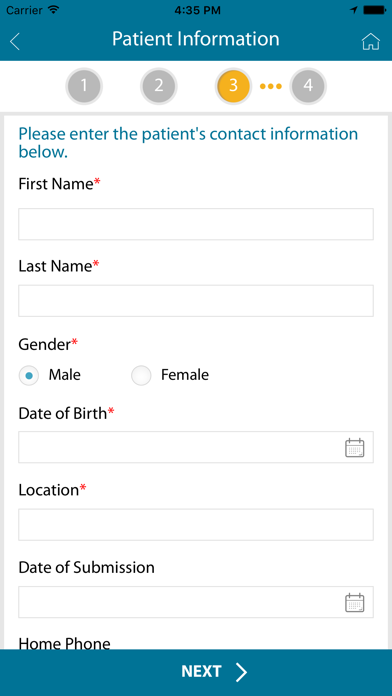
Task: Go to step 1 circle
Action: (x=84, y=86)
